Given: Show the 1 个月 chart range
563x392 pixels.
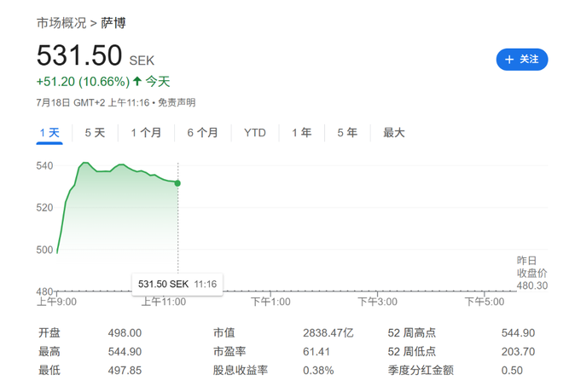Looking at the screenshot, I should tap(146, 133).
